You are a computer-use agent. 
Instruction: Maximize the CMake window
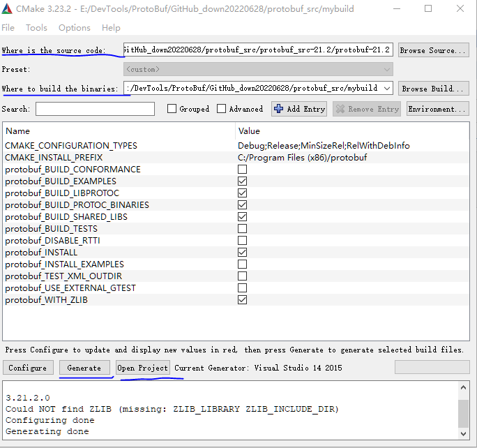coord(428,8)
